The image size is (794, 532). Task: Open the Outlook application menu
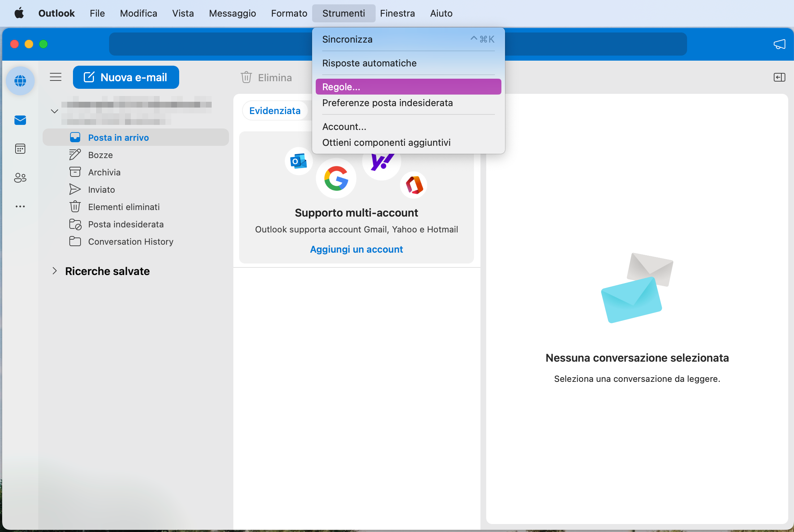(56, 13)
